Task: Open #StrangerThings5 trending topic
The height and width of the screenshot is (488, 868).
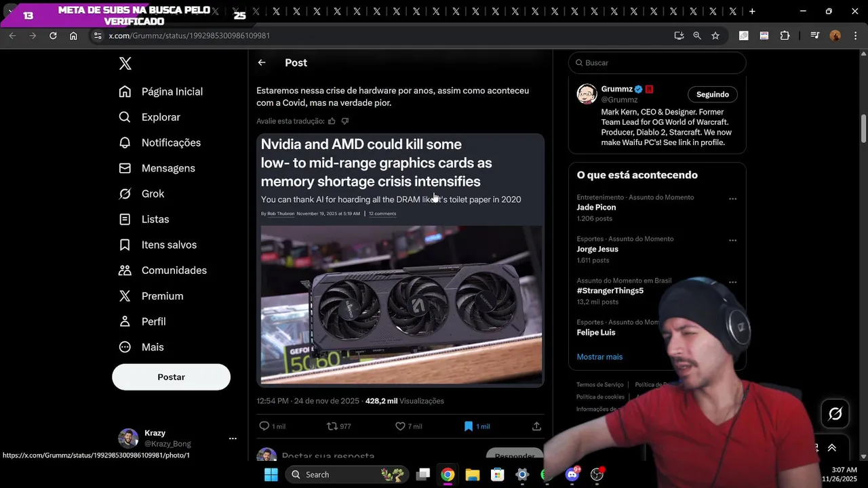Action: coord(610,291)
